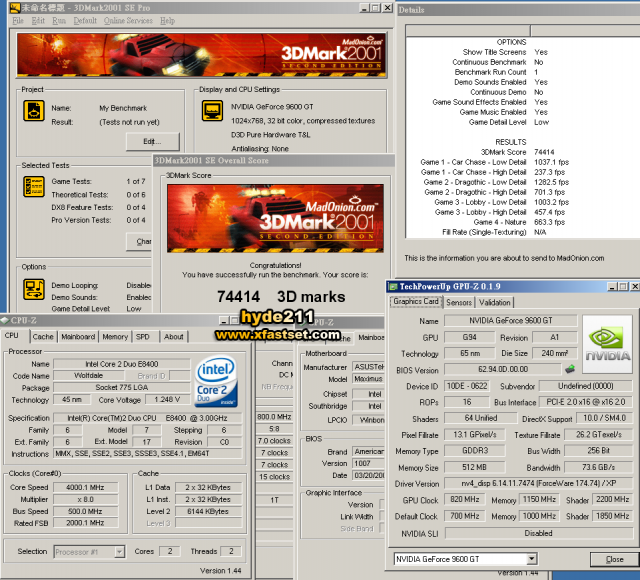Click the Selected Tests checklist icon
Screen dimensions: 640x580
coord(34,187)
